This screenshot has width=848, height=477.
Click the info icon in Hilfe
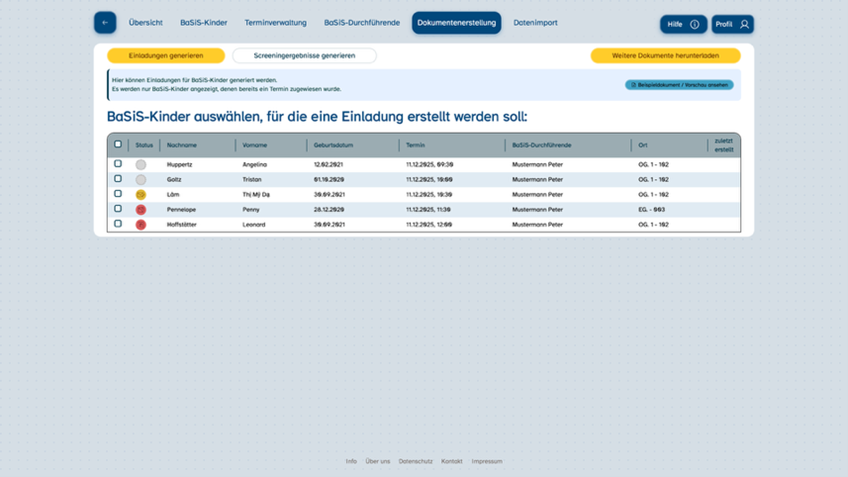pos(695,24)
